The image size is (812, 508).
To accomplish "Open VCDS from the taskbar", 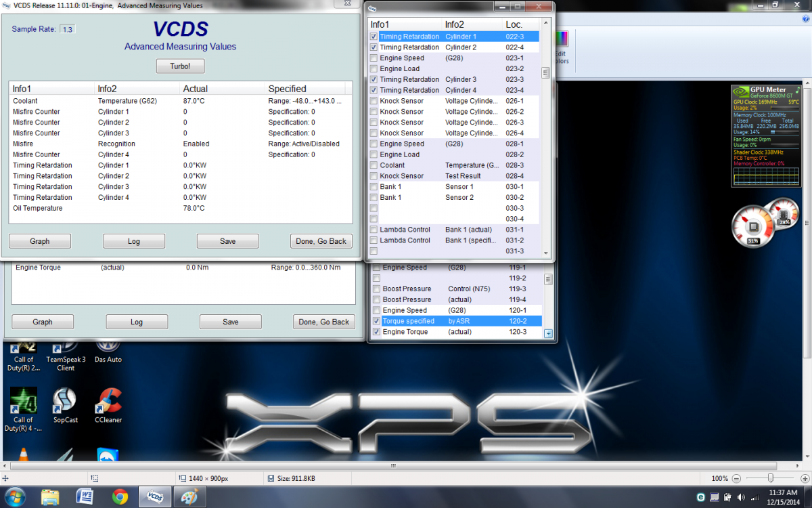I will click(x=155, y=496).
